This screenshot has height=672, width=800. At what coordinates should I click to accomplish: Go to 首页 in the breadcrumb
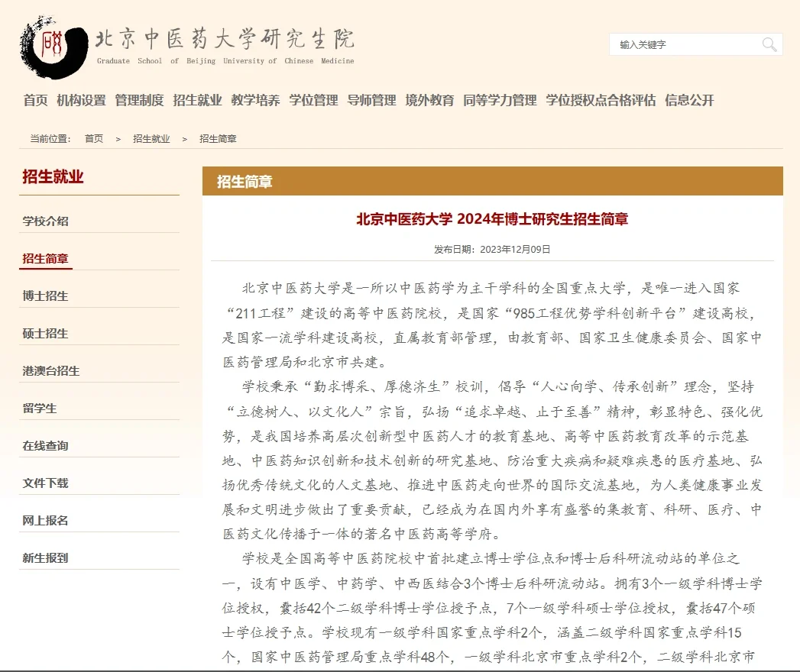click(94, 139)
